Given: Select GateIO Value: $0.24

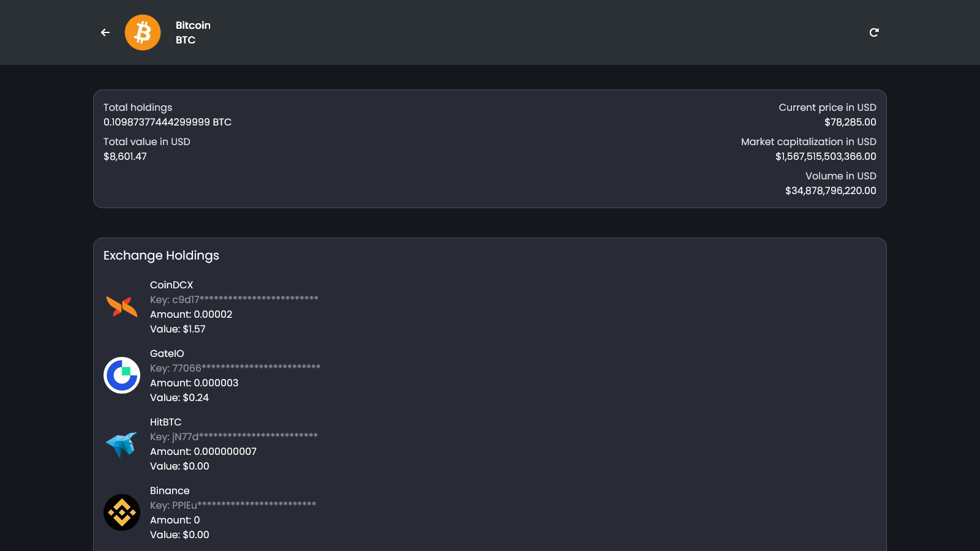Looking at the screenshot, I should 179,397.
